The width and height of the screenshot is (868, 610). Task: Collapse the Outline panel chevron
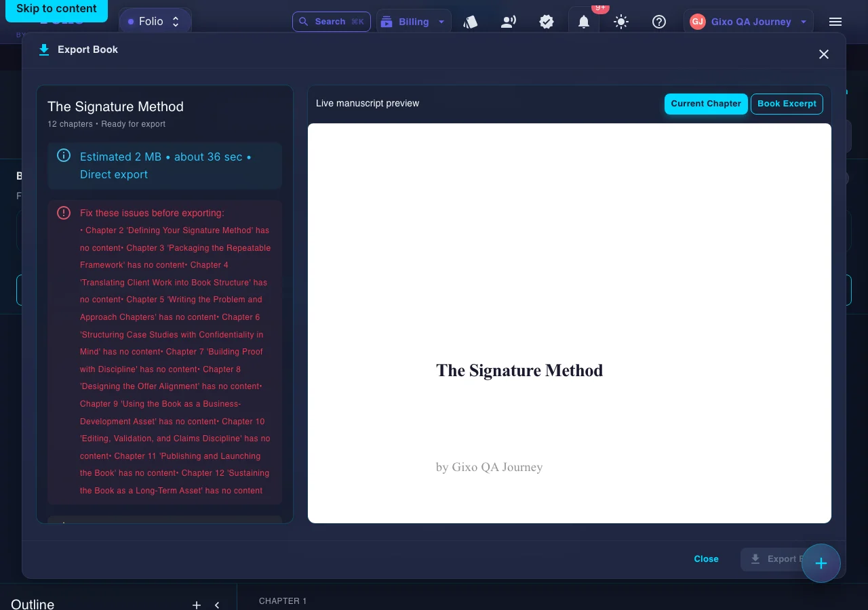(x=217, y=605)
